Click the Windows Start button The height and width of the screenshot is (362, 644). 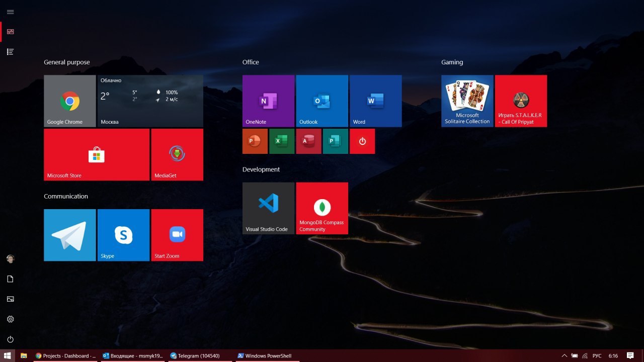[x=8, y=355]
